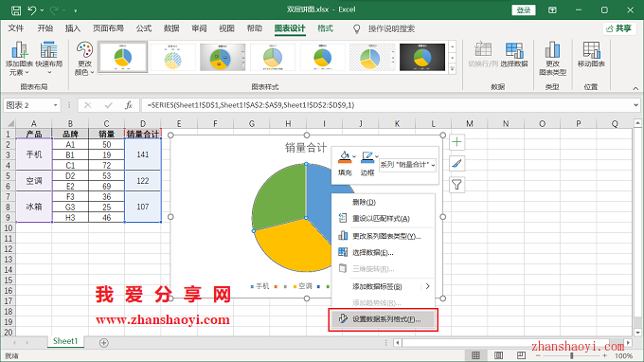The image size is (644, 362).
Task: Select the dark background chart style
Action: pyautogui.click(x=422, y=57)
